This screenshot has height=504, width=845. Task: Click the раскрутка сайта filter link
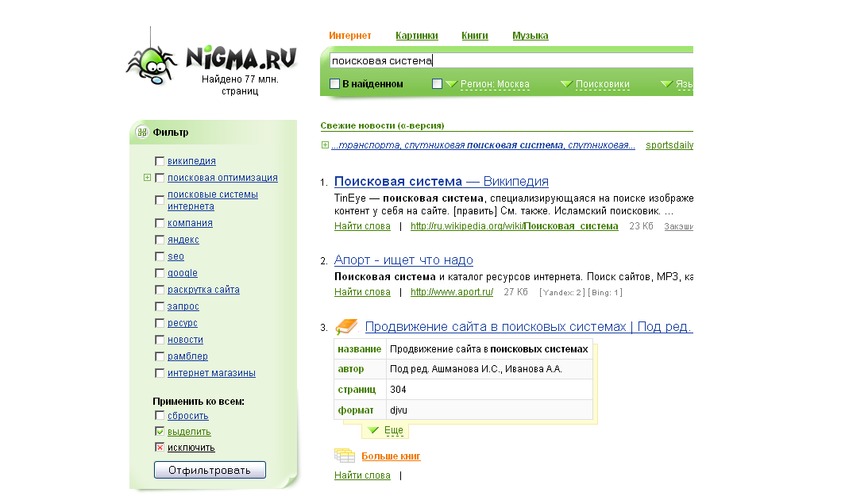pyautogui.click(x=203, y=290)
